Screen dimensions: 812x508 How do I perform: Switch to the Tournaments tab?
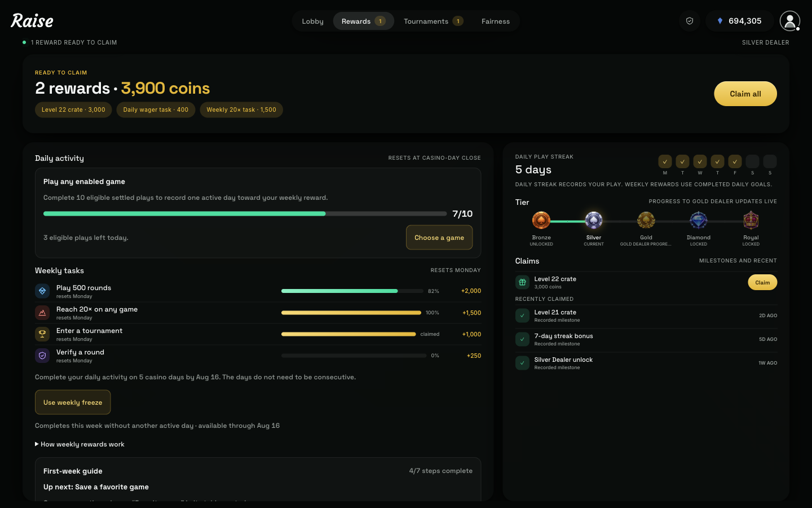pos(433,21)
